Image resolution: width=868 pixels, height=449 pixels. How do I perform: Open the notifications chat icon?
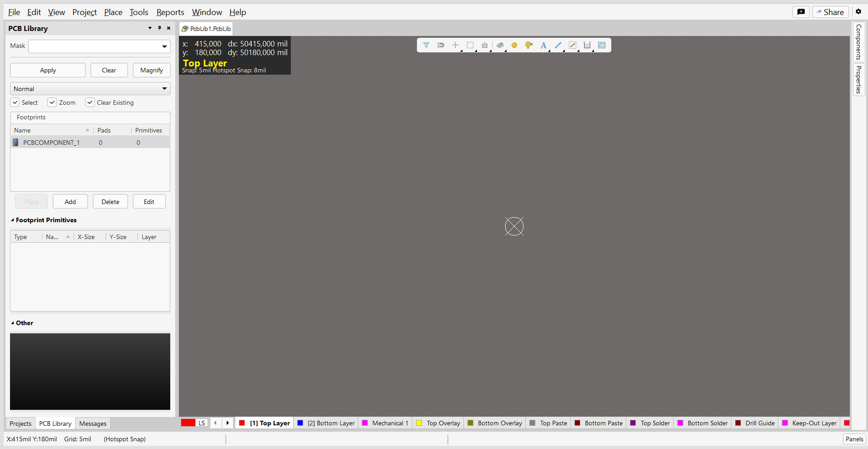click(801, 12)
